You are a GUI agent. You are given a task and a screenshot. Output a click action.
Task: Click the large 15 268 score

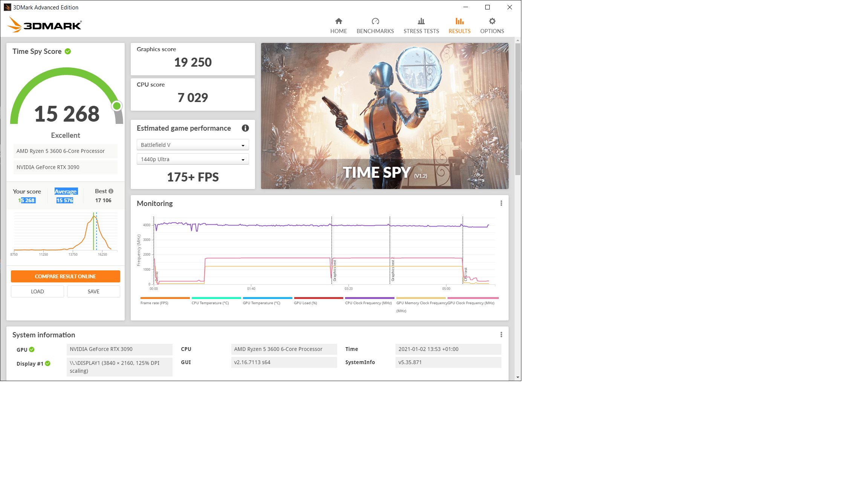coord(67,114)
